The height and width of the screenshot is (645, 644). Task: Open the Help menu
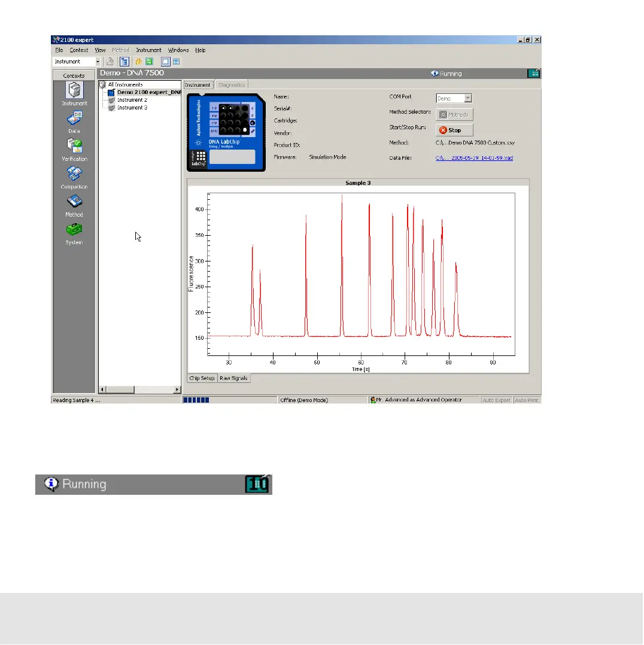[x=201, y=50]
